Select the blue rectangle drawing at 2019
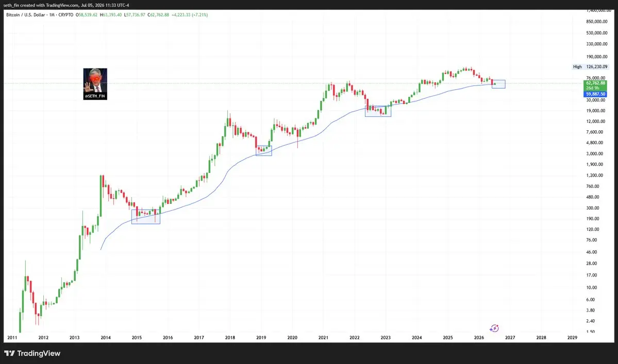 click(x=264, y=151)
